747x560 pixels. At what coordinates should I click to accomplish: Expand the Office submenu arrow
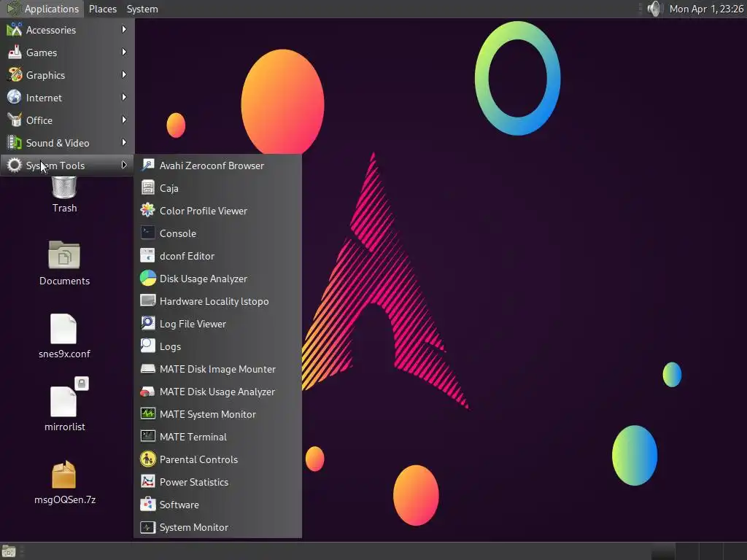(124, 120)
